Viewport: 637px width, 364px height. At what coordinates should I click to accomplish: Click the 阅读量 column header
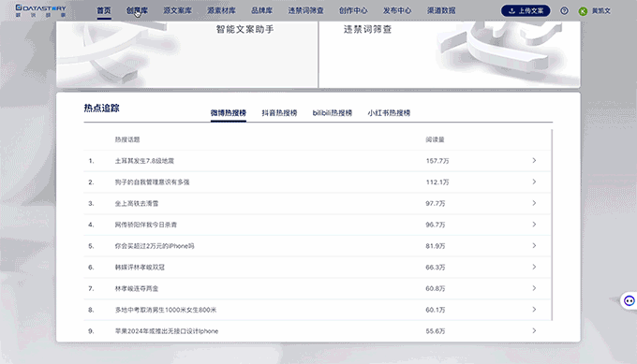tap(435, 139)
